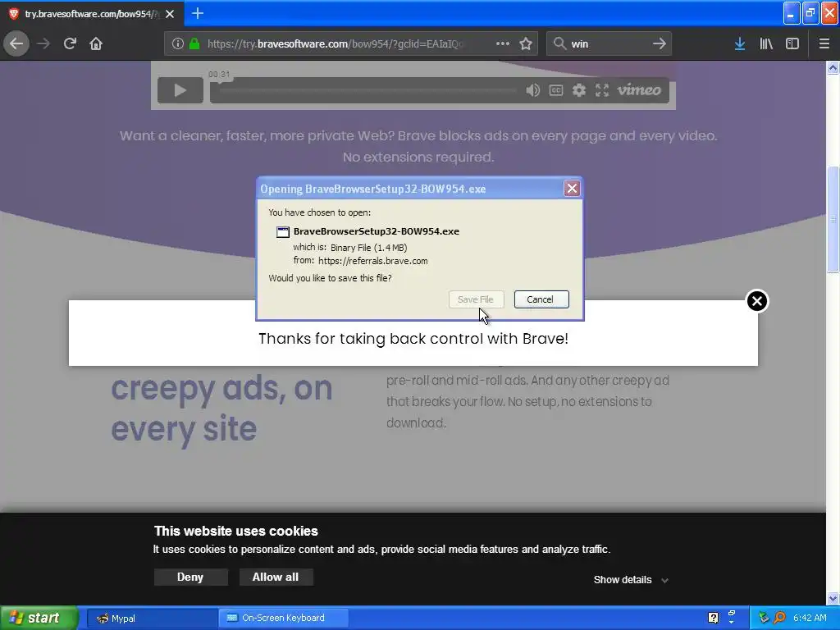Bookmark this page with the star
840x630 pixels.
coord(526,43)
